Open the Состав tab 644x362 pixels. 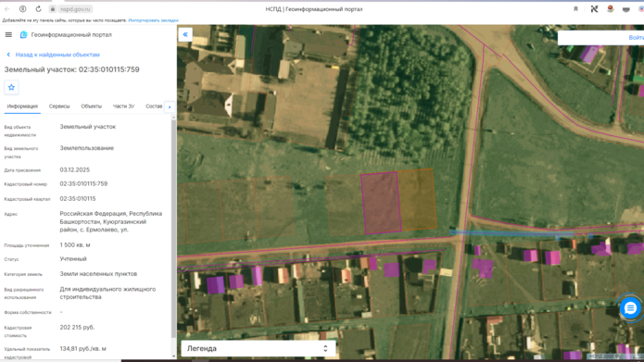tap(154, 106)
